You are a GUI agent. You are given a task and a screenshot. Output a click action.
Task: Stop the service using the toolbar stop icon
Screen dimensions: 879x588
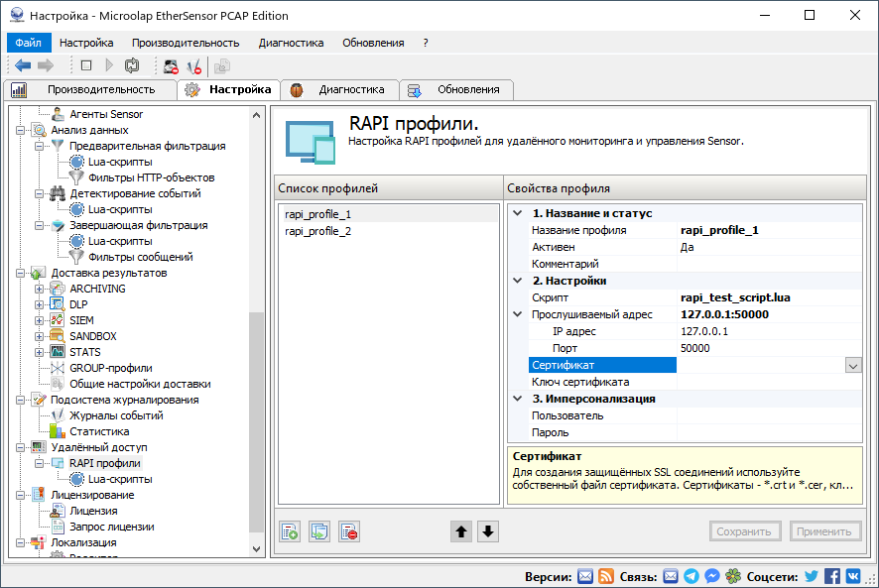click(x=86, y=64)
